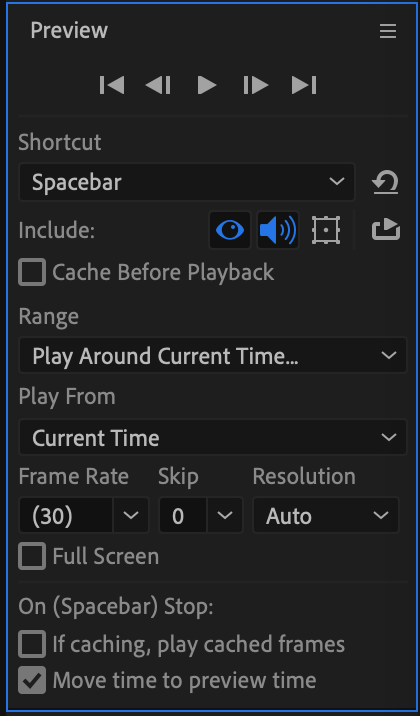Image resolution: width=420 pixels, height=716 pixels.
Task: Open the Preview panel hamburger menu
Action: (388, 32)
